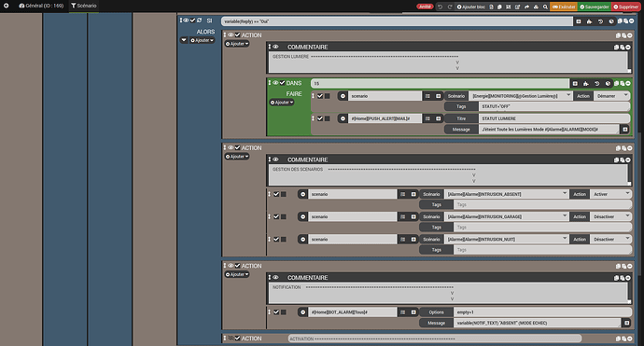This screenshot has height=346, width=644.
Task: Click the redo arrow in the top toolbar
Action: (x=450, y=7)
